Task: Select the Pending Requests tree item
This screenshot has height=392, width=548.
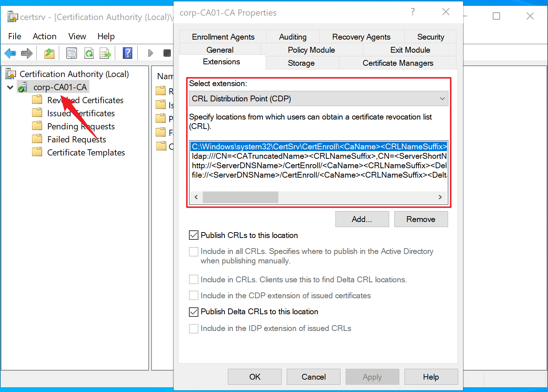Action: pyautogui.click(x=81, y=126)
